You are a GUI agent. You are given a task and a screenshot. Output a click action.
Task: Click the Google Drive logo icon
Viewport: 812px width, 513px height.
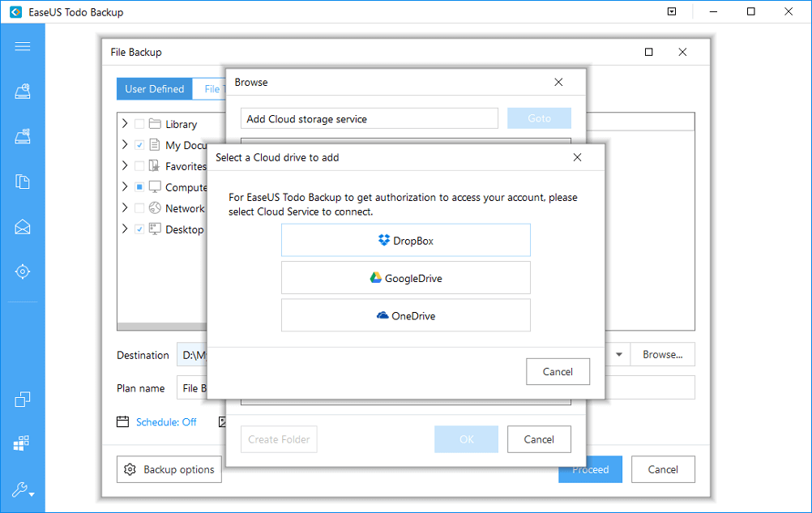pyautogui.click(x=375, y=278)
